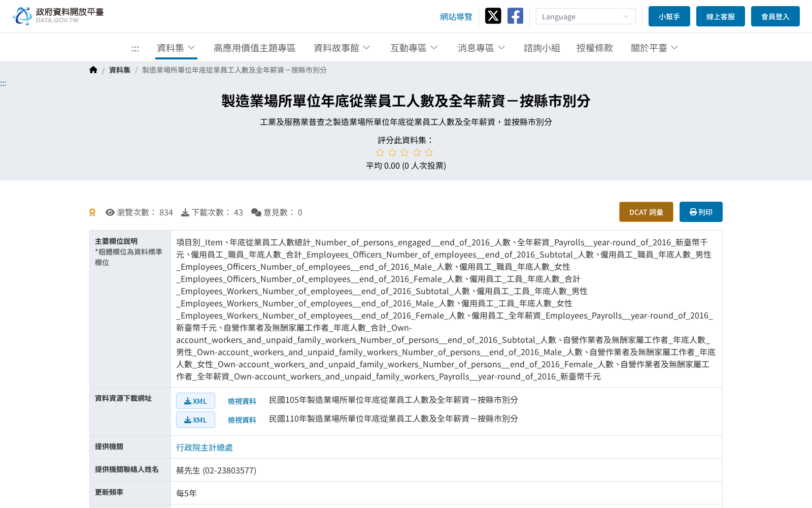Open 高應用價值主題專區 menu item
Viewport: 812px width, 508px height.
255,48
